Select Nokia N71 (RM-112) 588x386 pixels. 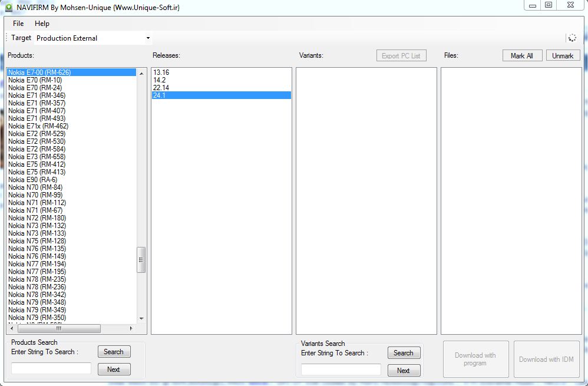coord(72,203)
